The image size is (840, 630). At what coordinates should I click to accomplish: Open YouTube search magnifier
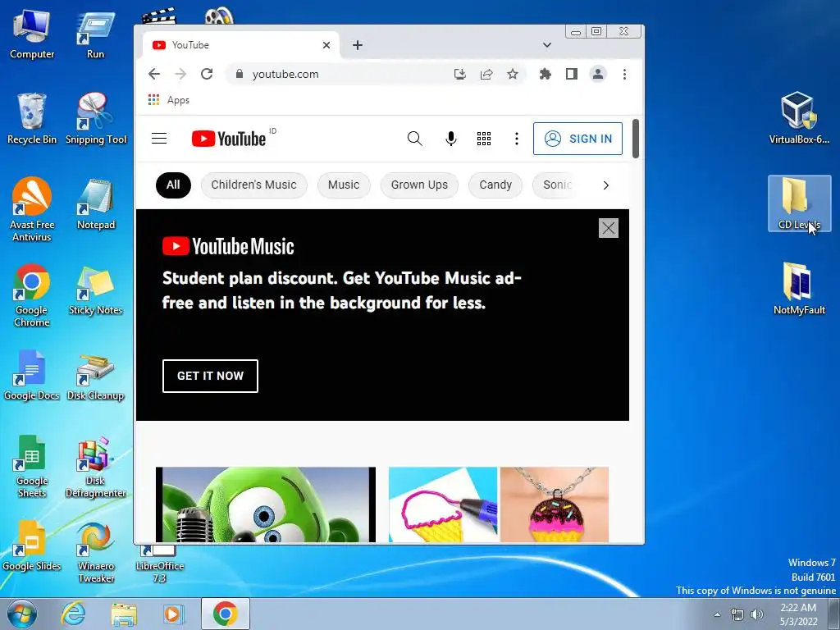(x=414, y=139)
